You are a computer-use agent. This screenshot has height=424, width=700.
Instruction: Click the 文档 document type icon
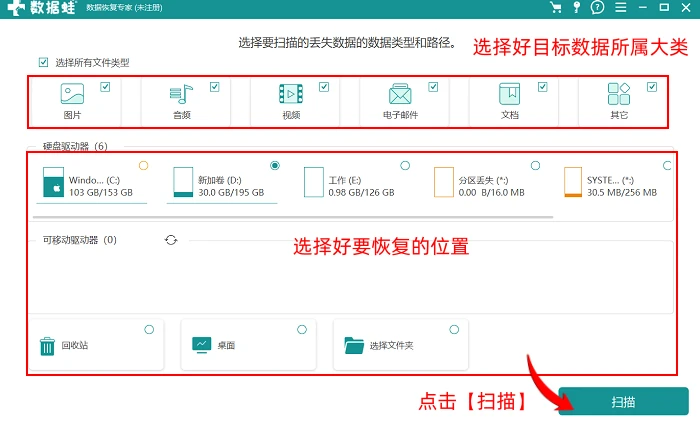pyautogui.click(x=509, y=94)
